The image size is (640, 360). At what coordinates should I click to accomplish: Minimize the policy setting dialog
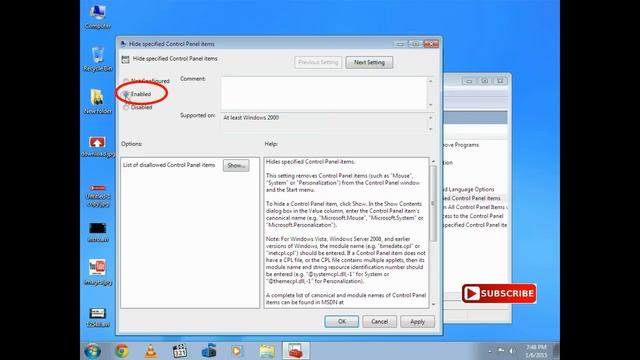[x=400, y=44]
